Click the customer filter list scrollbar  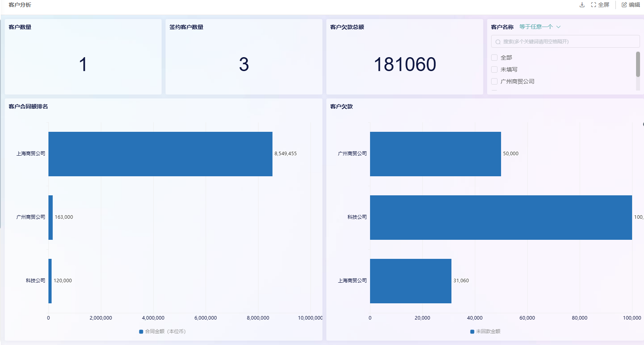click(638, 64)
